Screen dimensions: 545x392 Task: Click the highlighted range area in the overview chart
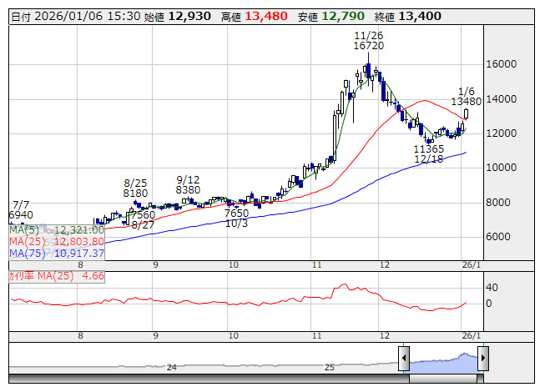(x=443, y=363)
